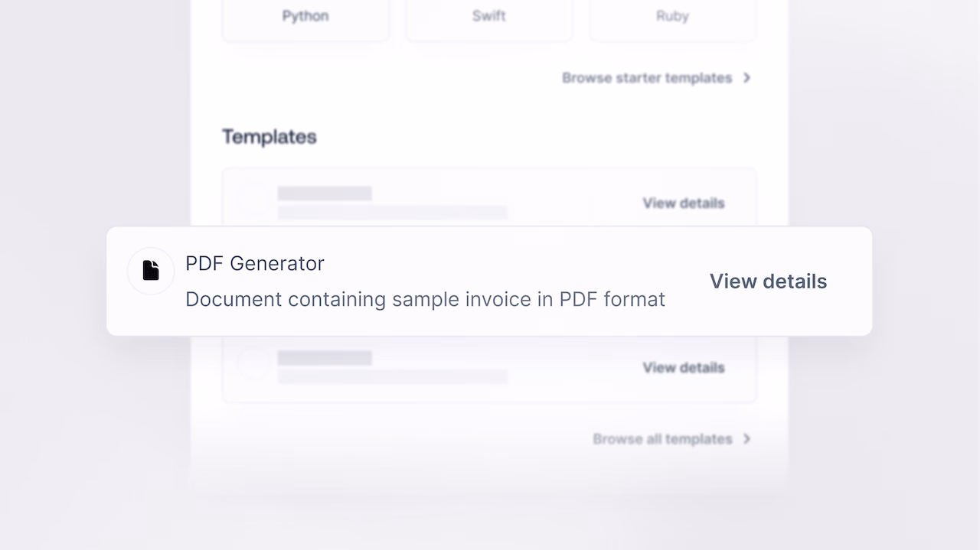Image resolution: width=980 pixels, height=550 pixels.
Task: Click the Templates section heading
Action: (x=269, y=137)
